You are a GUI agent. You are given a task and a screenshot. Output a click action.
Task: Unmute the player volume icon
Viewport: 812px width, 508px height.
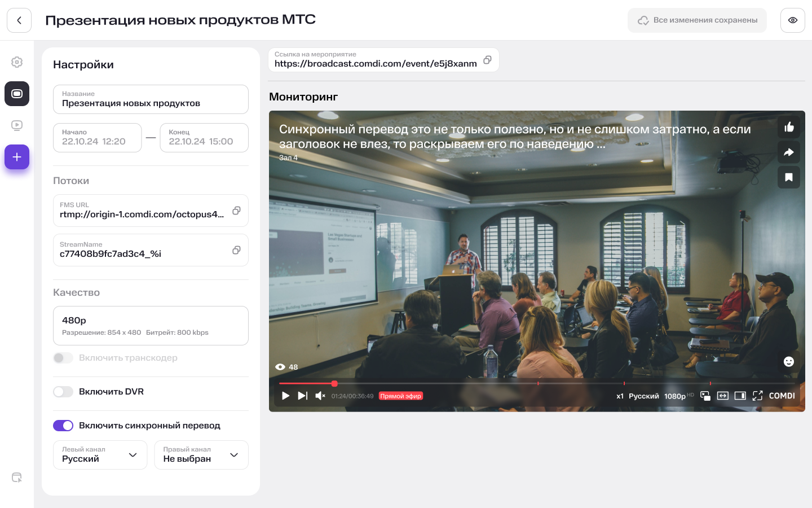click(x=320, y=396)
